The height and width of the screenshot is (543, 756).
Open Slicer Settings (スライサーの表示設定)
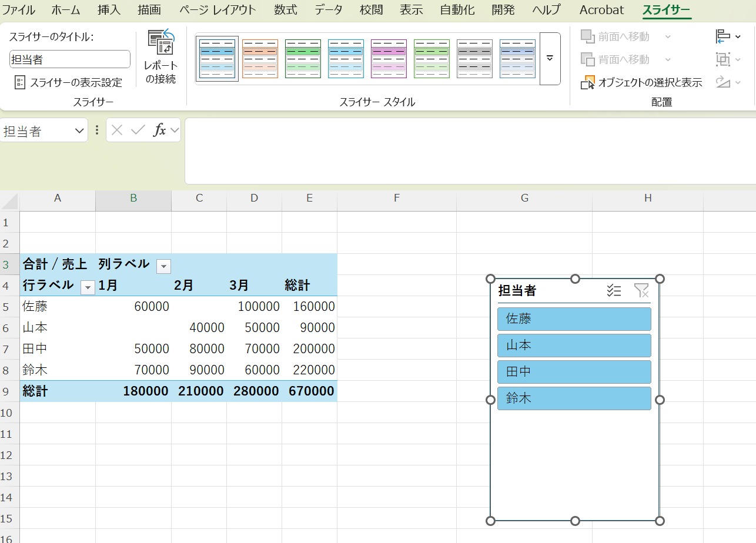69,82
